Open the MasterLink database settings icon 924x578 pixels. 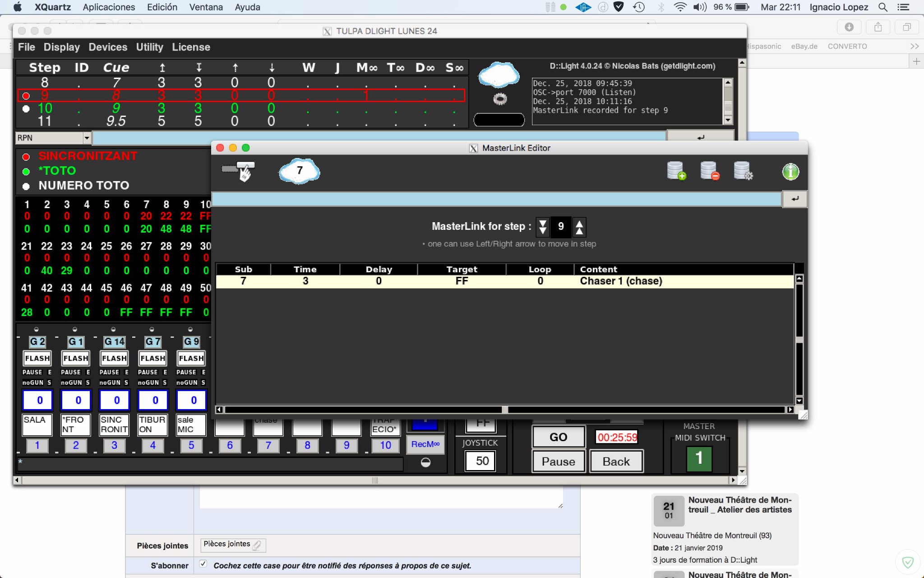click(743, 171)
